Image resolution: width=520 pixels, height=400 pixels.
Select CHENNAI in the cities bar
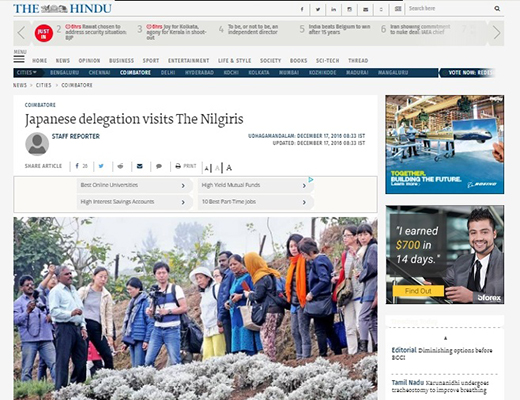[99, 73]
